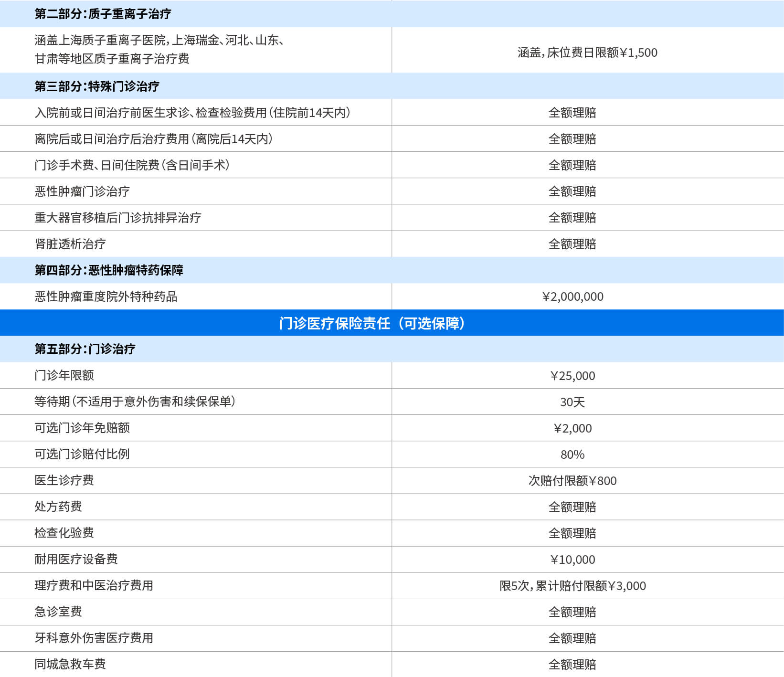The width and height of the screenshot is (784, 677).
Task: Select the 处方药费 row label
Action: tap(58, 507)
